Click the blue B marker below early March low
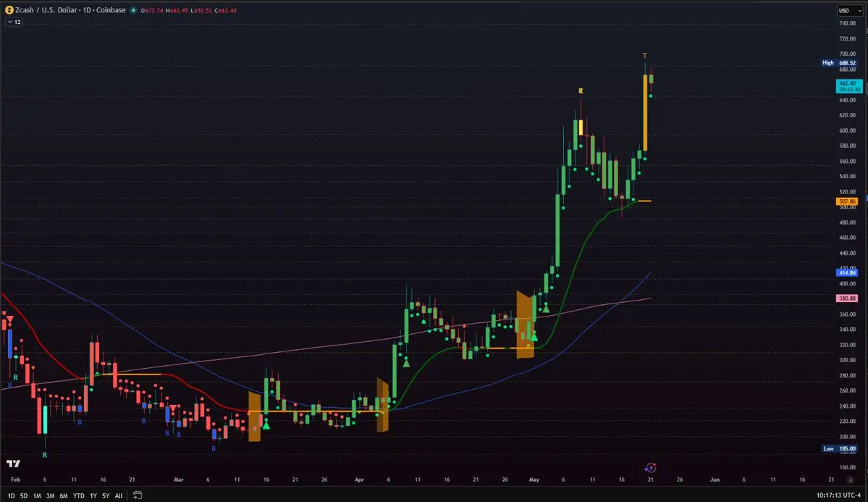Screen dimensions: 868x502 click(x=214, y=449)
